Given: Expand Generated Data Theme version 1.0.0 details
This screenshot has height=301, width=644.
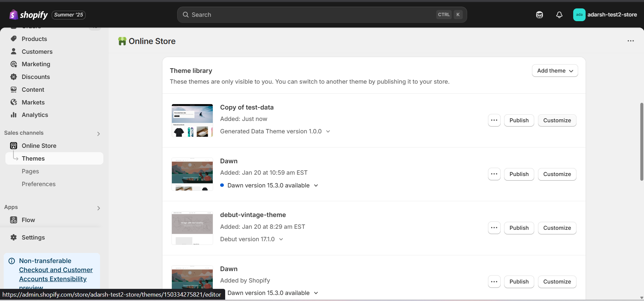Looking at the screenshot, I should pos(328,131).
